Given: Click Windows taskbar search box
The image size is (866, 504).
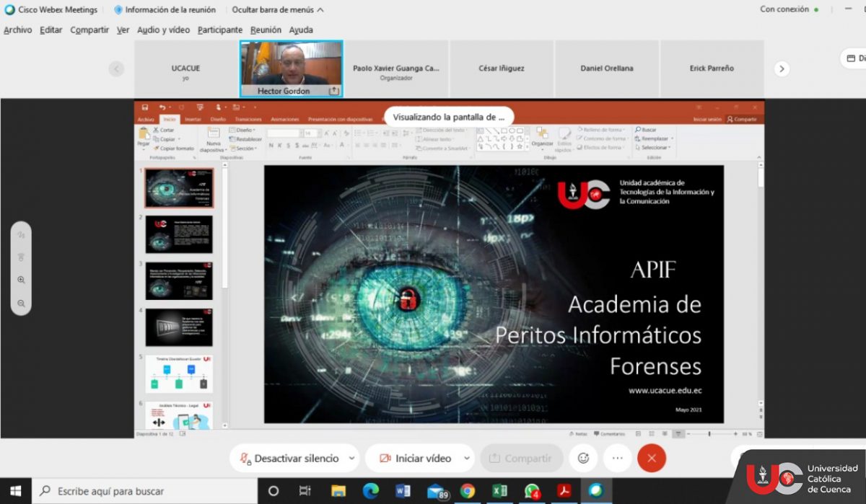Looking at the screenshot, I should click(x=144, y=491).
